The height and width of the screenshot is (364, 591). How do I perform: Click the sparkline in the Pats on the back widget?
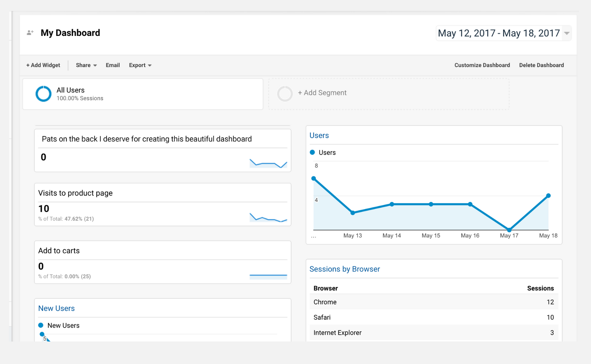pyautogui.click(x=268, y=163)
